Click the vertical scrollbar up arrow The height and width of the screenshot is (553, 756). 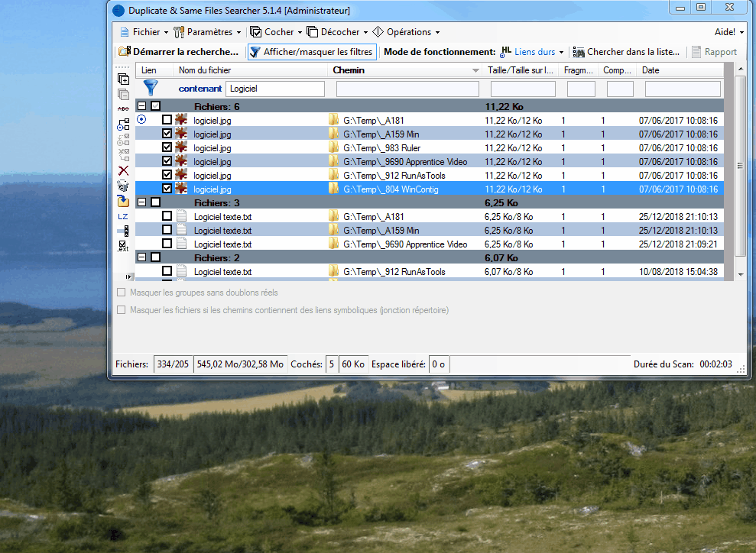(741, 70)
